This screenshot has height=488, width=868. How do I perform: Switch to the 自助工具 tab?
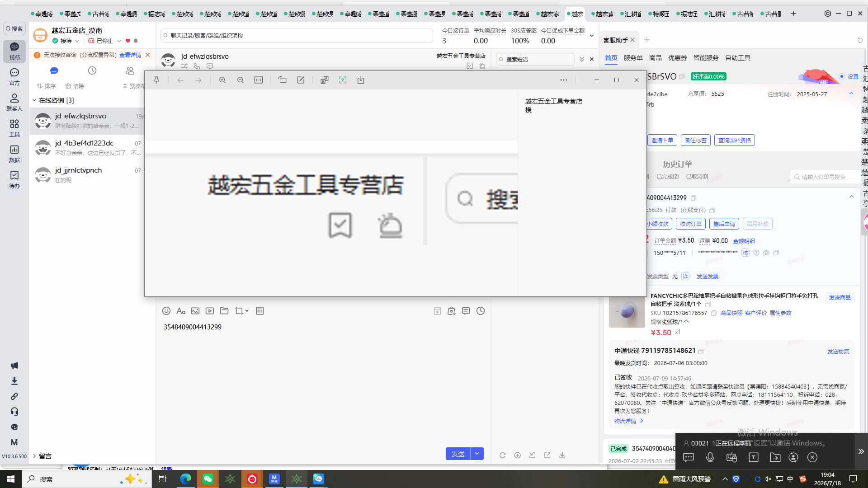[x=738, y=58]
